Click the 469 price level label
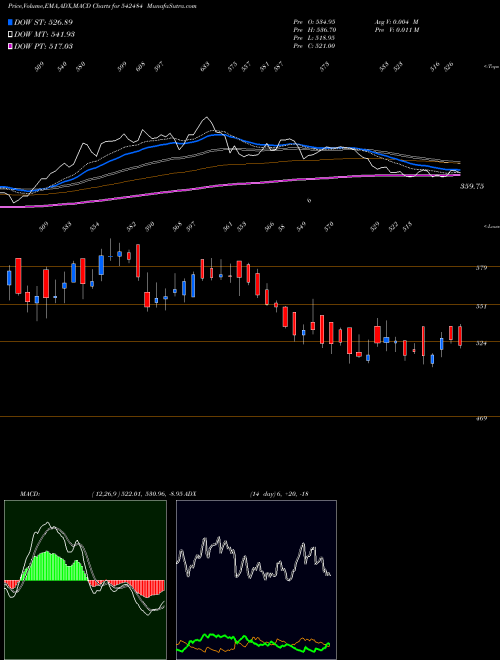This screenshot has height=660, width=500. coord(481,418)
